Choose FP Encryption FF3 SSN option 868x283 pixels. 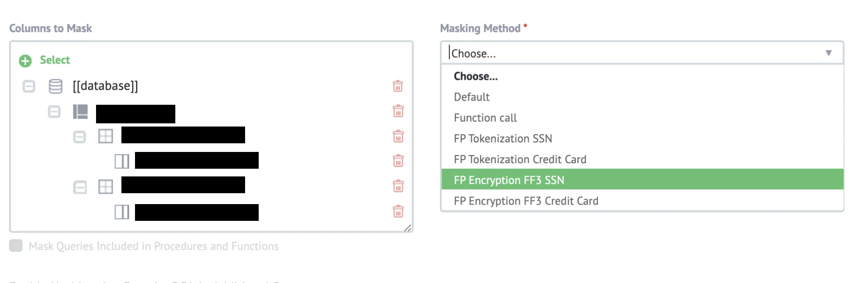(x=642, y=180)
